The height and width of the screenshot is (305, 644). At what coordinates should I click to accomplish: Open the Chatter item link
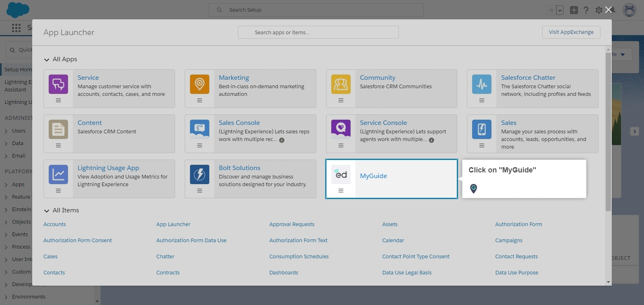165,257
